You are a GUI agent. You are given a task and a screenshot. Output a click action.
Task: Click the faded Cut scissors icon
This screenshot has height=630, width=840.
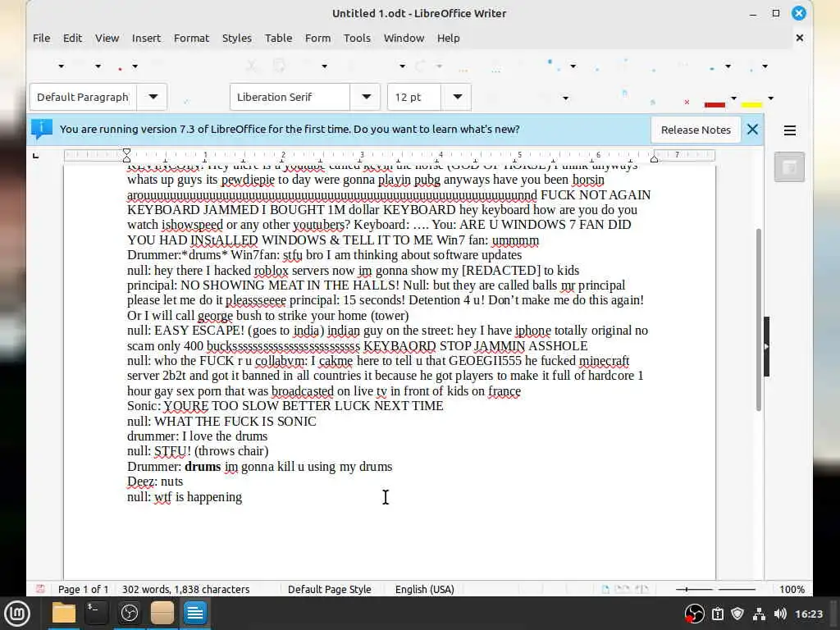[x=251, y=66]
